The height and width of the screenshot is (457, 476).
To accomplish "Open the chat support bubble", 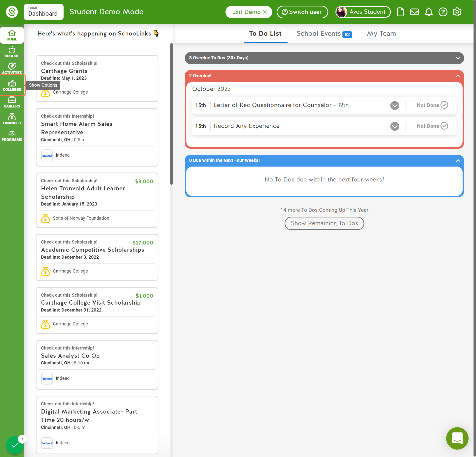I will 457,438.
